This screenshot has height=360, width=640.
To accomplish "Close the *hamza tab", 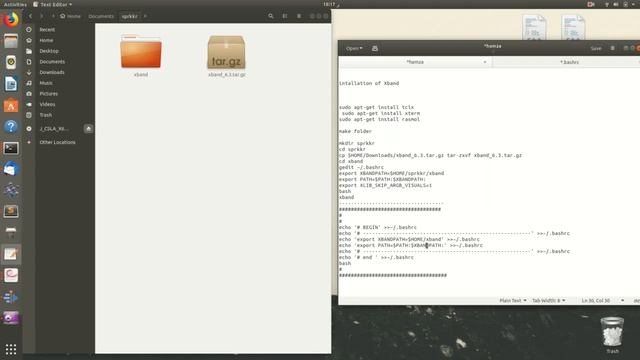I will click(x=485, y=62).
